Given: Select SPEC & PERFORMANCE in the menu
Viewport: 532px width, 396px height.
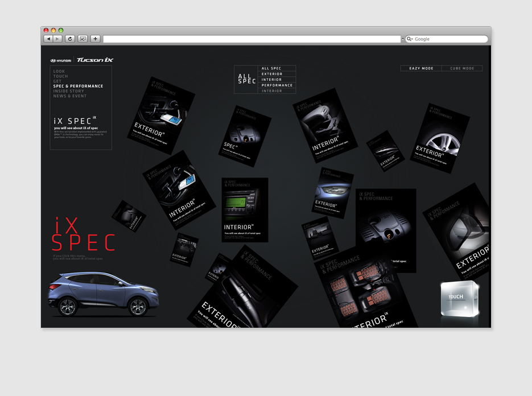Looking at the screenshot, I should click(x=78, y=86).
